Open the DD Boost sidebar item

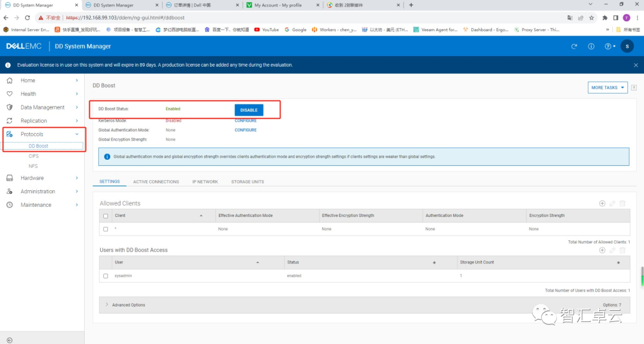(38, 145)
